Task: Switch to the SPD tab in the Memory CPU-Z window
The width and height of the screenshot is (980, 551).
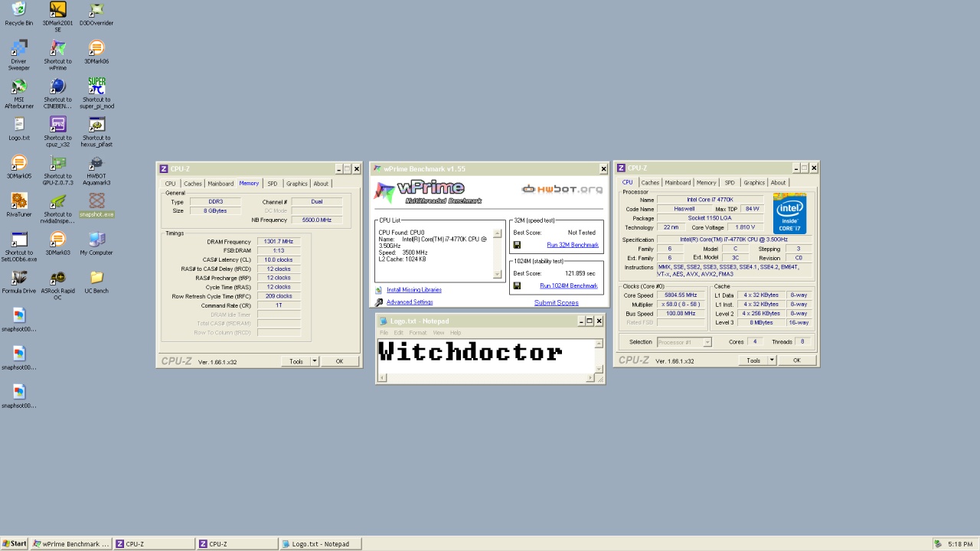Action: coord(272,184)
